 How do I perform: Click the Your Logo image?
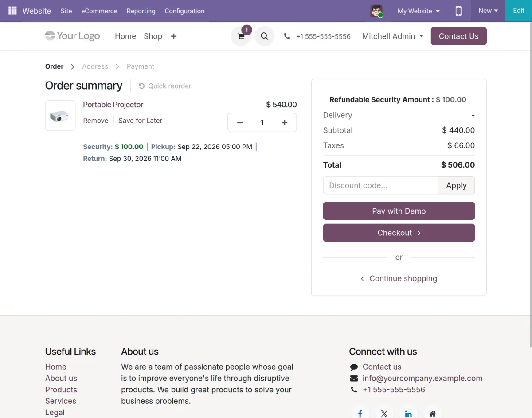tap(73, 36)
